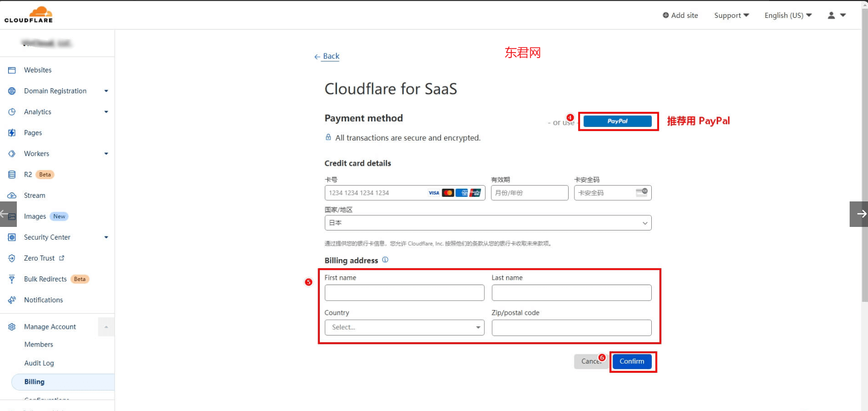Open Notifications in sidebar

43,300
